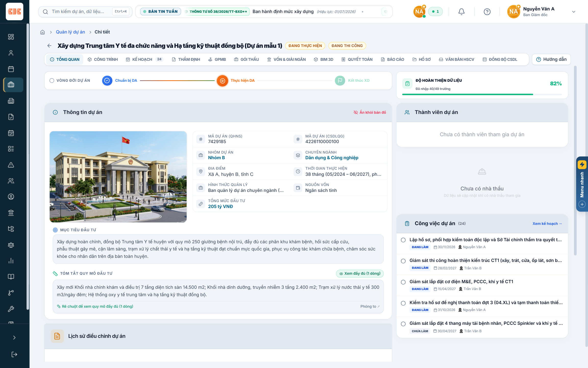Click the project search input field
Viewport: 588px width, 368px height.
tap(85, 11)
